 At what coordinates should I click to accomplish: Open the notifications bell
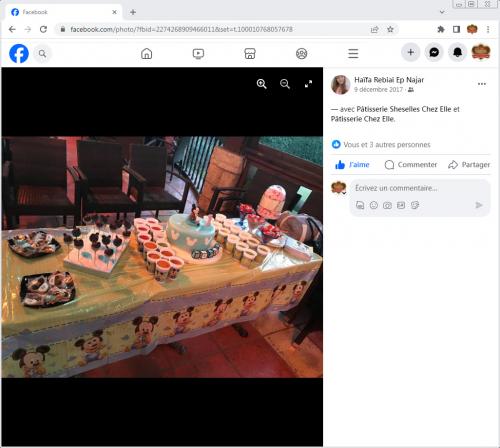click(x=457, y=52)
